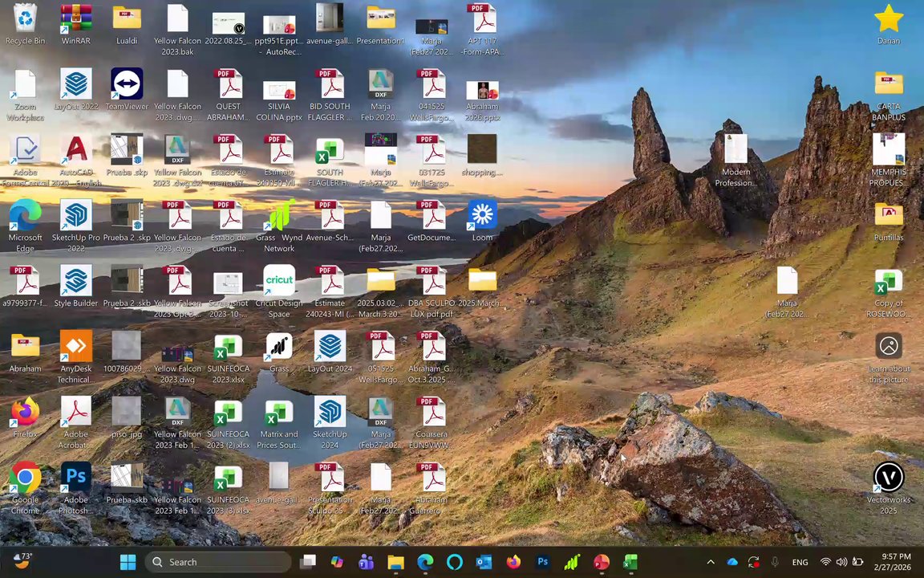Open the Lualdi folder

coord(127,25)
